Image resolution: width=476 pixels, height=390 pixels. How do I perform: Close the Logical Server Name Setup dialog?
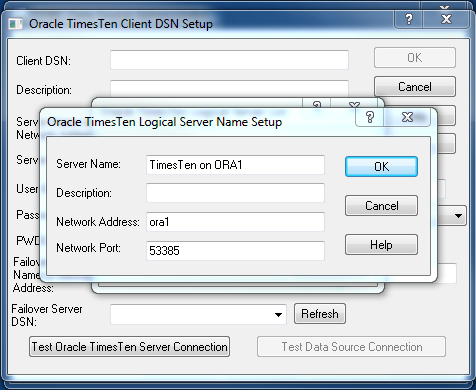coord(407,117)
